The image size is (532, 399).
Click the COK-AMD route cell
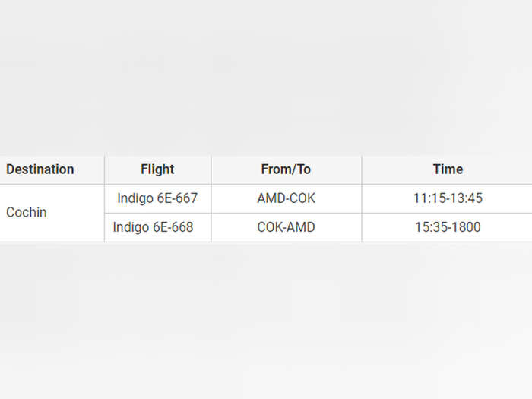click(x=287, y=228)
